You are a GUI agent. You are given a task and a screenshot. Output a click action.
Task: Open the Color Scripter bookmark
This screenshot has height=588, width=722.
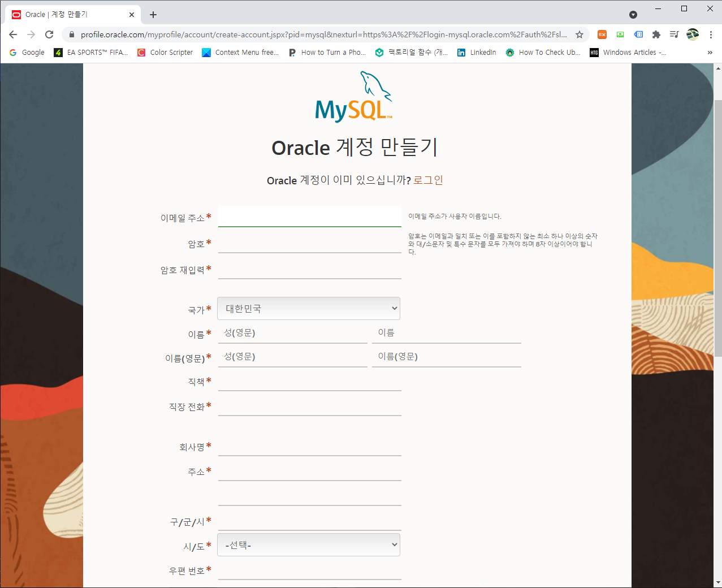point(165,53)
